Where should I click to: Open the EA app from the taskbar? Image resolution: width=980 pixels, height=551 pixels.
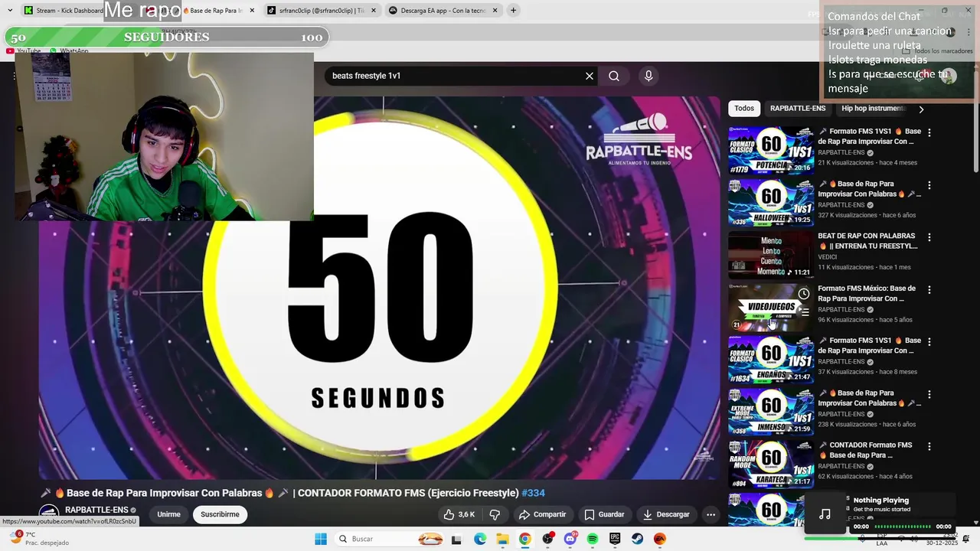[x=660, y=539]
